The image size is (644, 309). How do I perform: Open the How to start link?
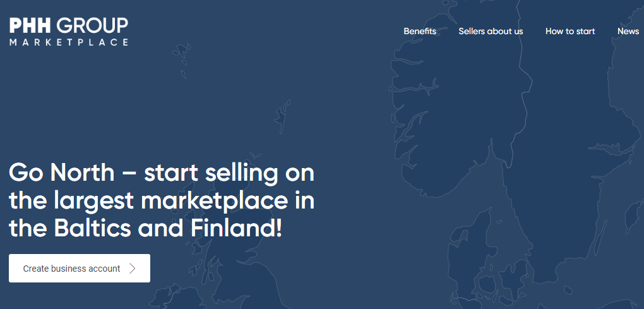click(570, 31)
